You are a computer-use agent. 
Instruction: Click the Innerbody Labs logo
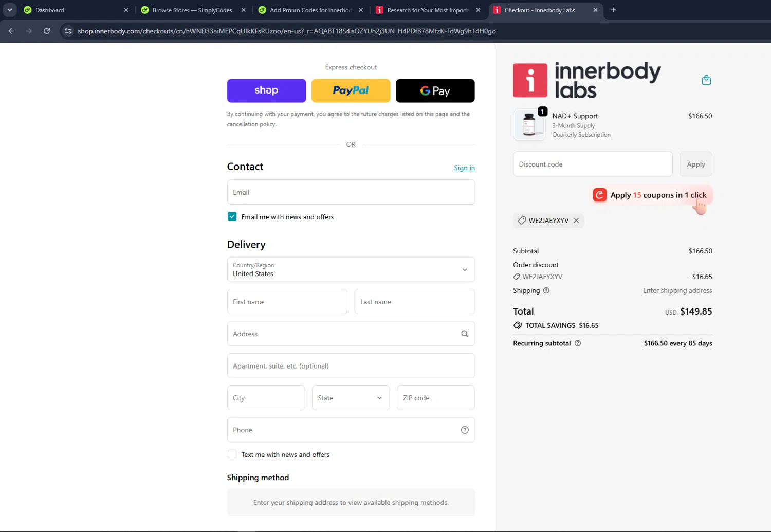(x=587, y=80)
